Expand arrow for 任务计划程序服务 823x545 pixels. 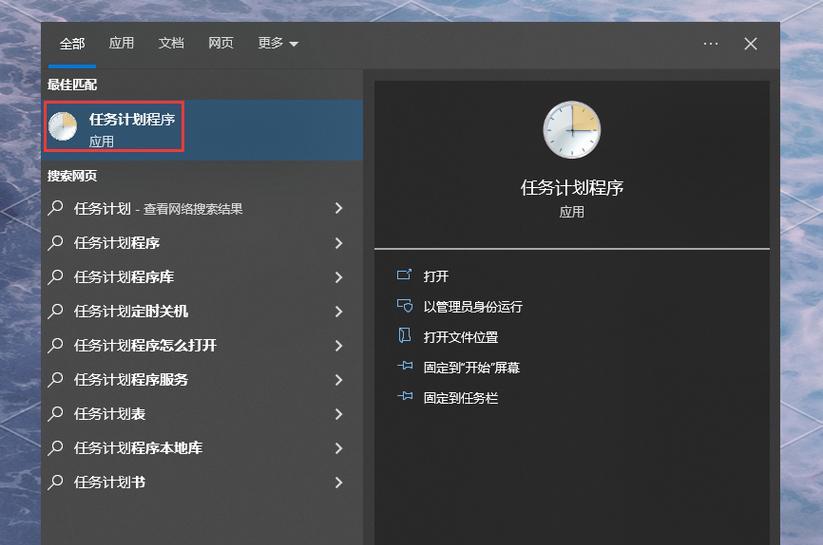tap(339, 380)
